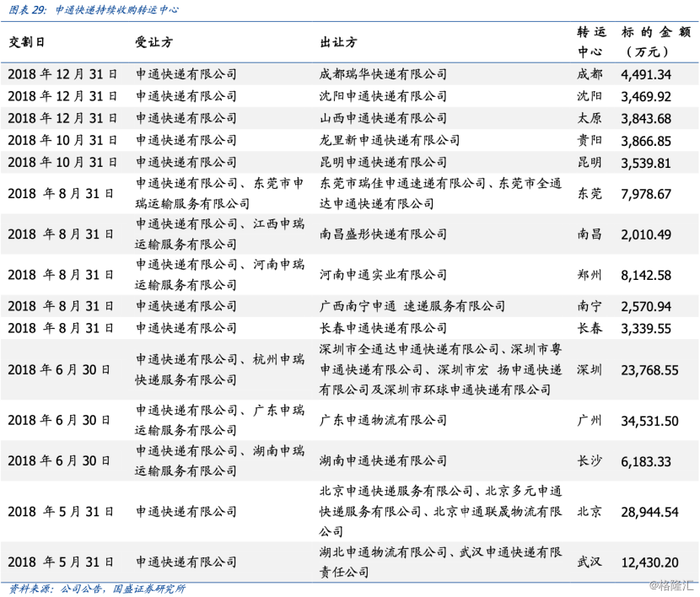Select the cell 沈阳申通快递有限公司
Screen dimensions: 700x597
coord(383,96)
